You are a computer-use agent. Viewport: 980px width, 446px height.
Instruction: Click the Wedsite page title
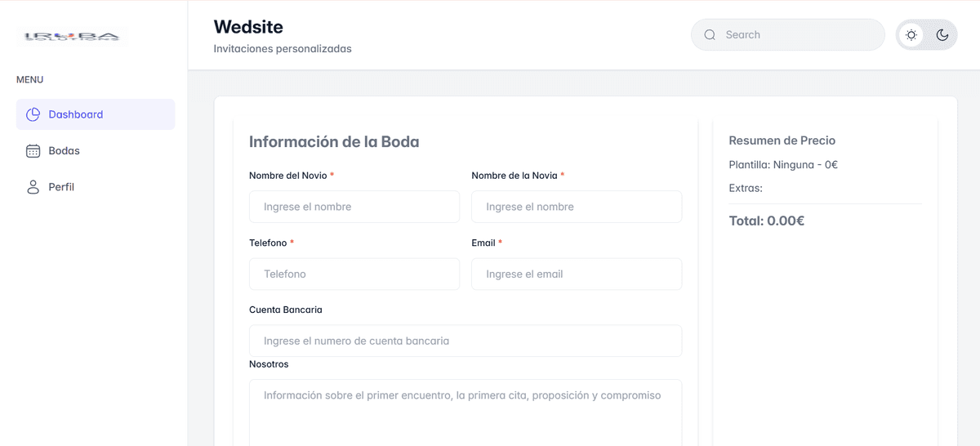point(248,27)
